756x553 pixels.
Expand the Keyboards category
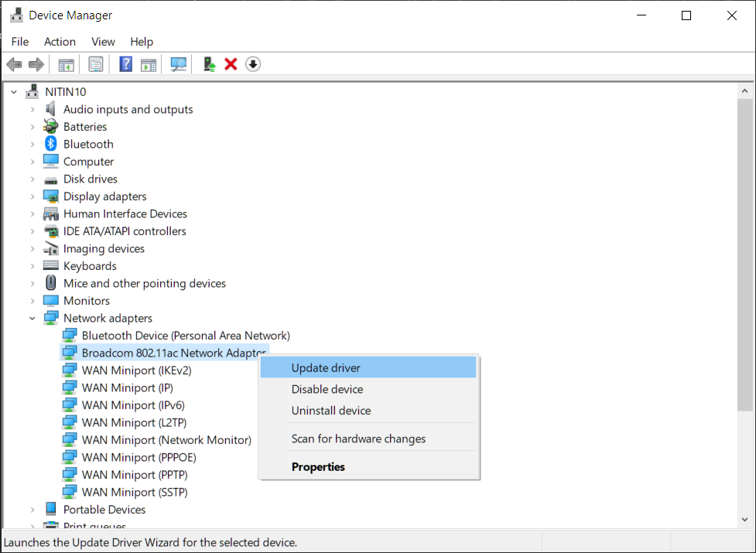pos(32,266)
